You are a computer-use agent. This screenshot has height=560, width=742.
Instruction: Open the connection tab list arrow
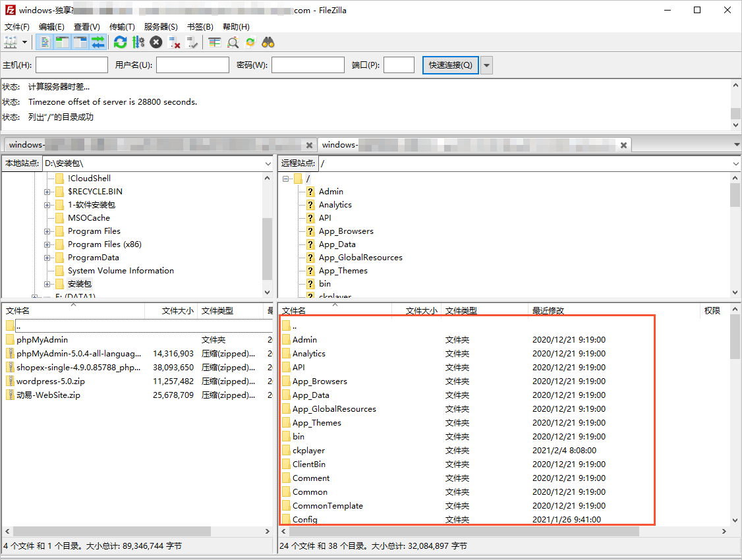736,145
